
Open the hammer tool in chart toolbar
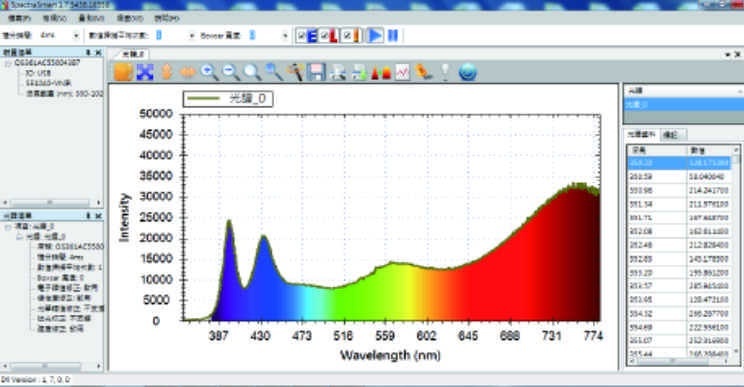coord(295,72)
